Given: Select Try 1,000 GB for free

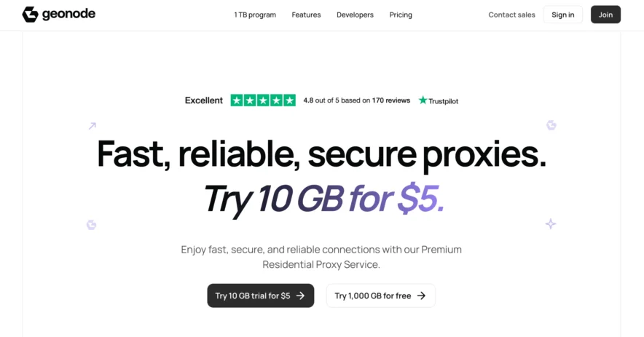Looking at the screenshot, I should pos(380,296).
